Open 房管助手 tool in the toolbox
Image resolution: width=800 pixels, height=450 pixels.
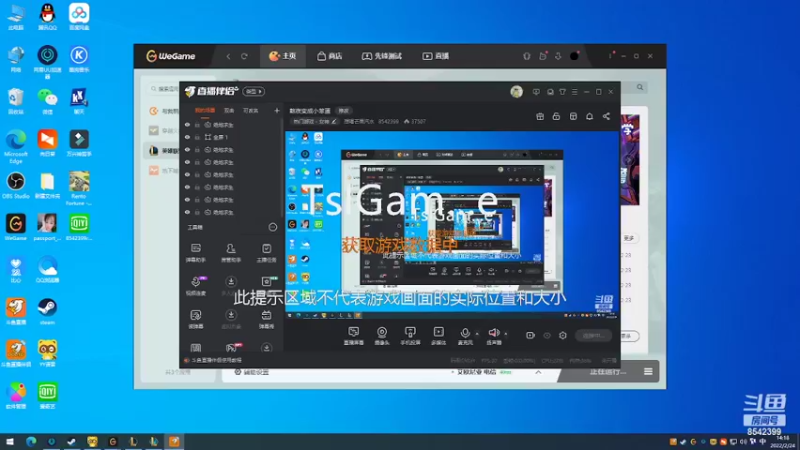(231, 253)
